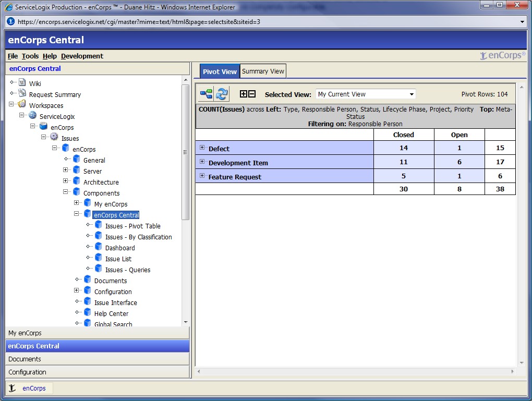Select the Dashboard tree item
This screenshot has height=401, width=532.
coord(120,248)
